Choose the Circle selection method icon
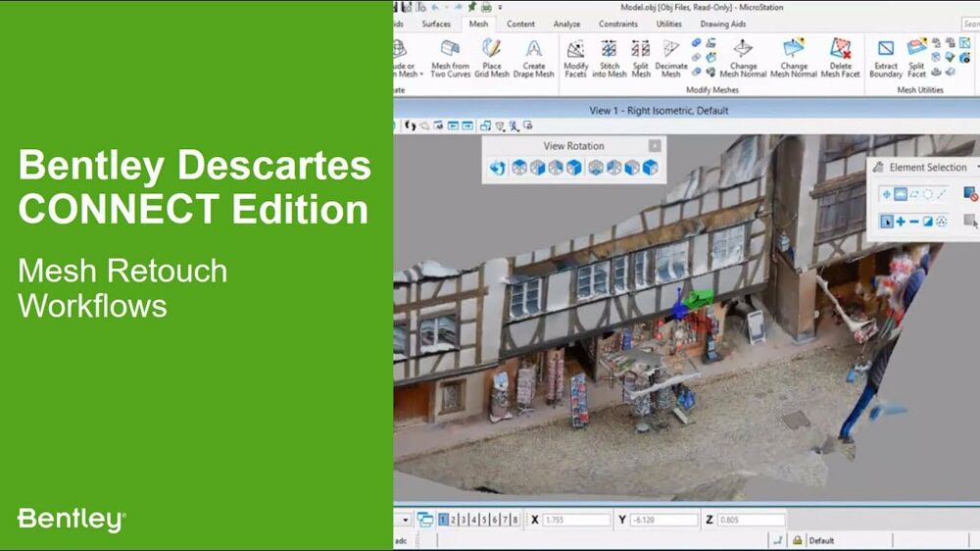Image resolution: width=980 pixels, height=551 pixels. coord(927,194)
